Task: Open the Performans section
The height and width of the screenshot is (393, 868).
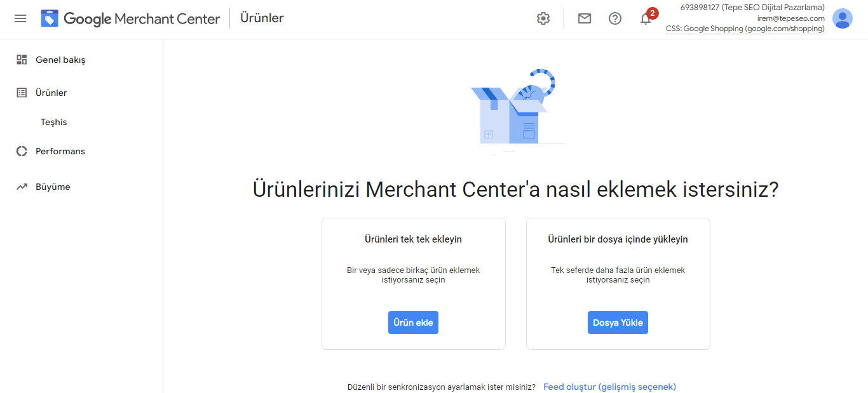Action: click(60, 151)
